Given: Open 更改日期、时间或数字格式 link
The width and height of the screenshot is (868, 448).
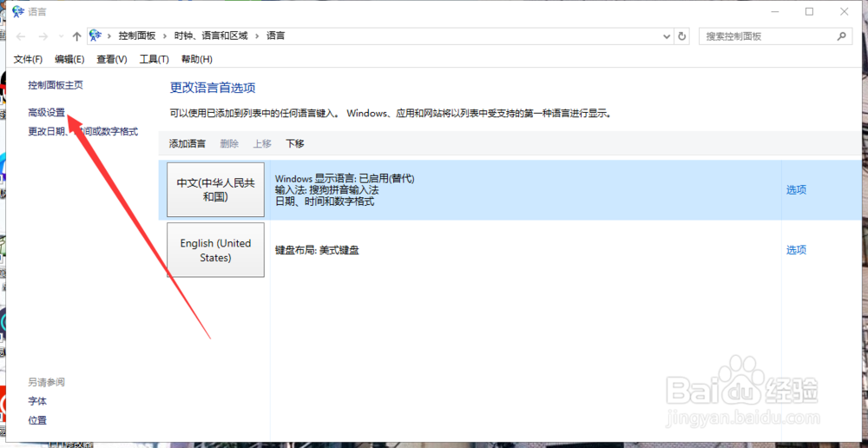Looking at the screenshot, I should point(83,132).
